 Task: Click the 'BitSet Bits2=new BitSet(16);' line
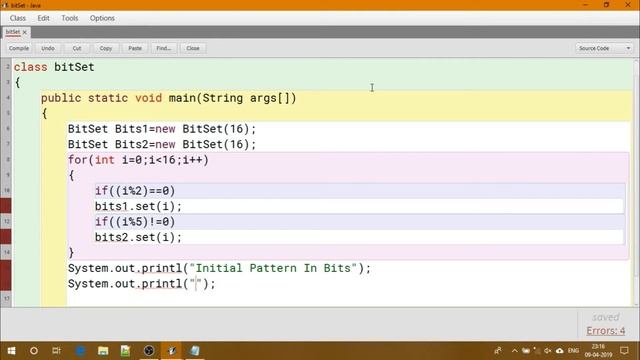pyautogui.click(x=162, y=144)
